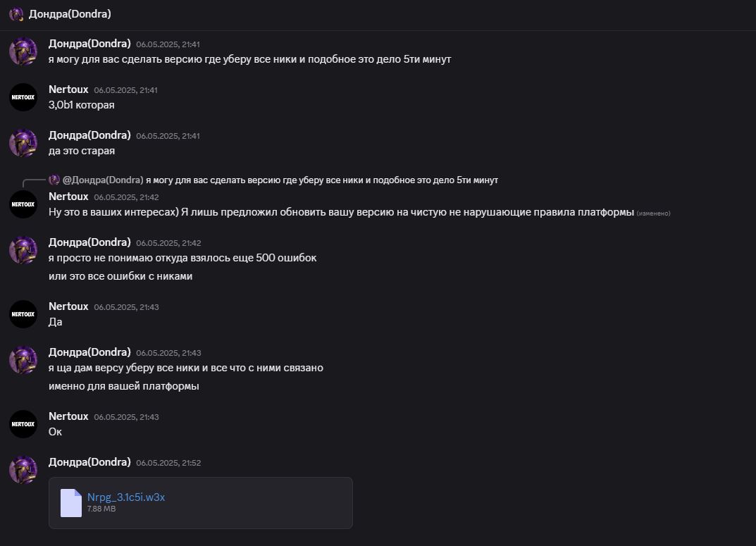Open the Nrpg_3.1c5i.w3x file link
This screenshot has width=756, height=546.
[126, 497]
